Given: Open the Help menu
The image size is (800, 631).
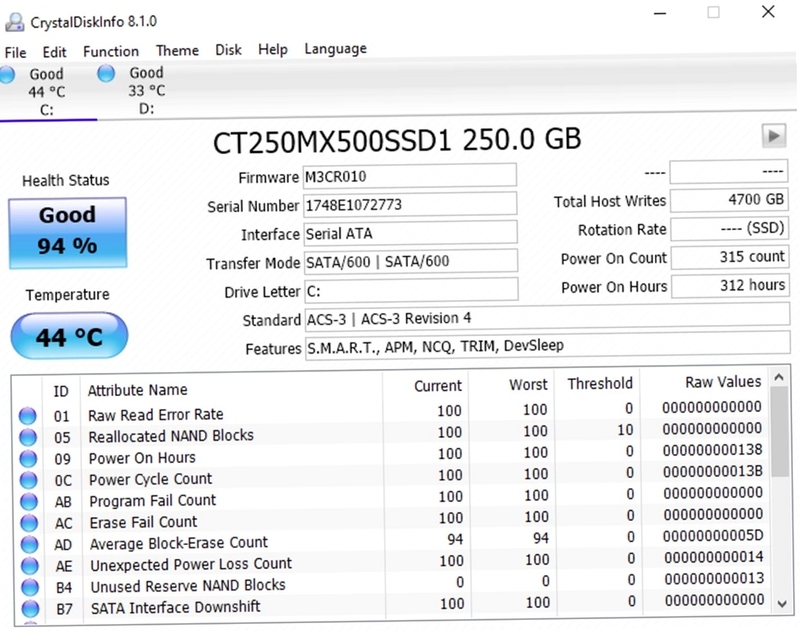Looking at the screenshot, I should (272, 49).
